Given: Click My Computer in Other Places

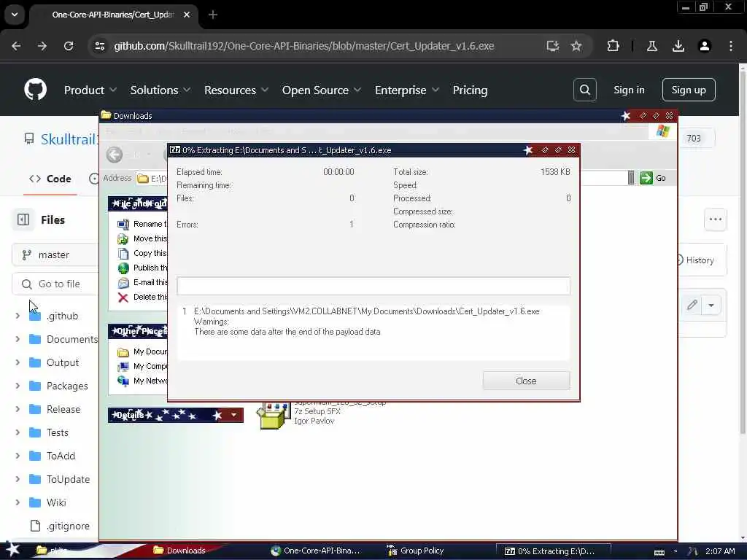Looking at the screenshot, I should pos(142,366).
